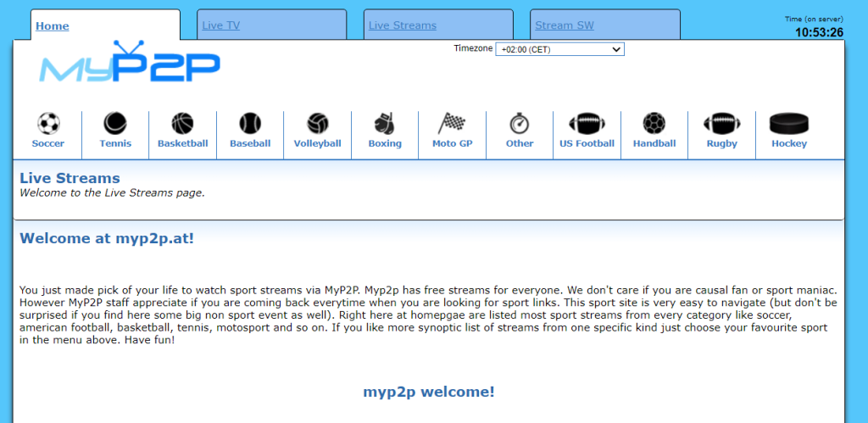
Task: Click the 'Live Streams' page heading
Action: [x=70, y=178]
